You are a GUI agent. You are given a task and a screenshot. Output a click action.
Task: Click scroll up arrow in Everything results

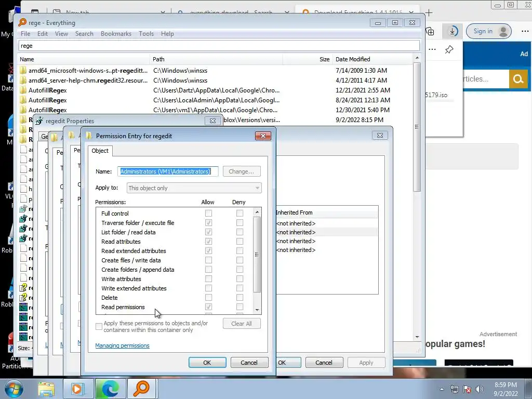417,58
